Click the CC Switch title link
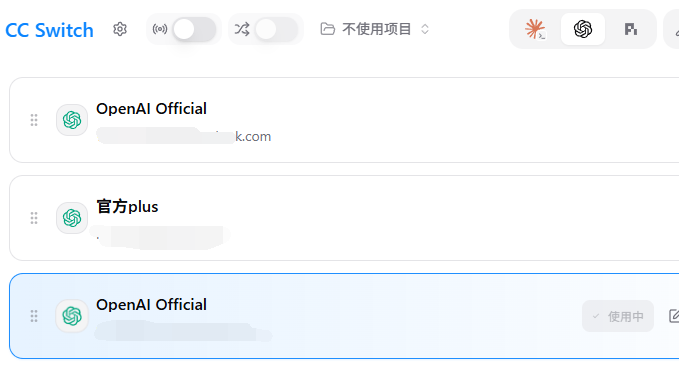 [x=49, y=30]
